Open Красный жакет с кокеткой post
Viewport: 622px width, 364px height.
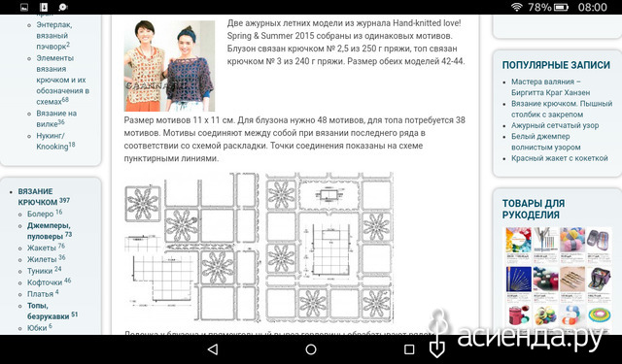point(560,158)
